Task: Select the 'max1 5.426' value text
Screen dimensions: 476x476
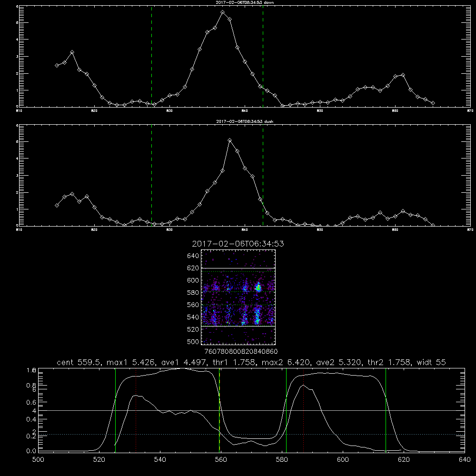Action: coord(131,362)
